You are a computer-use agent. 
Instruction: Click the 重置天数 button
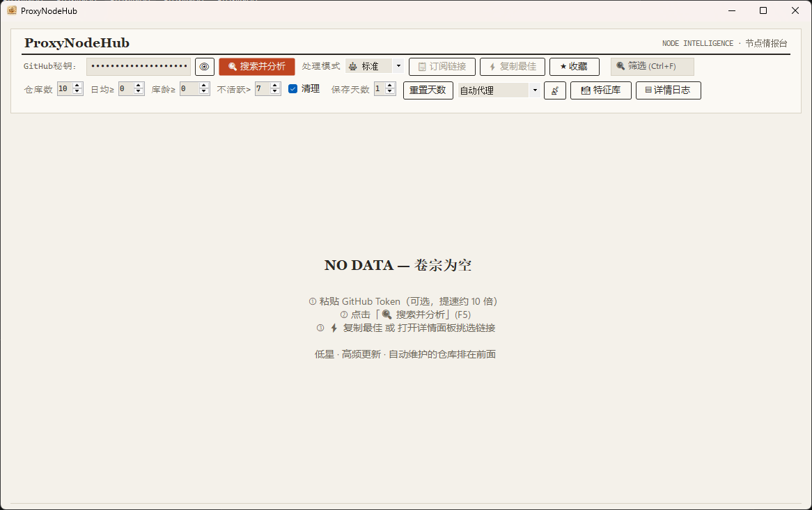pyautogui.click(x=428, y=90)
